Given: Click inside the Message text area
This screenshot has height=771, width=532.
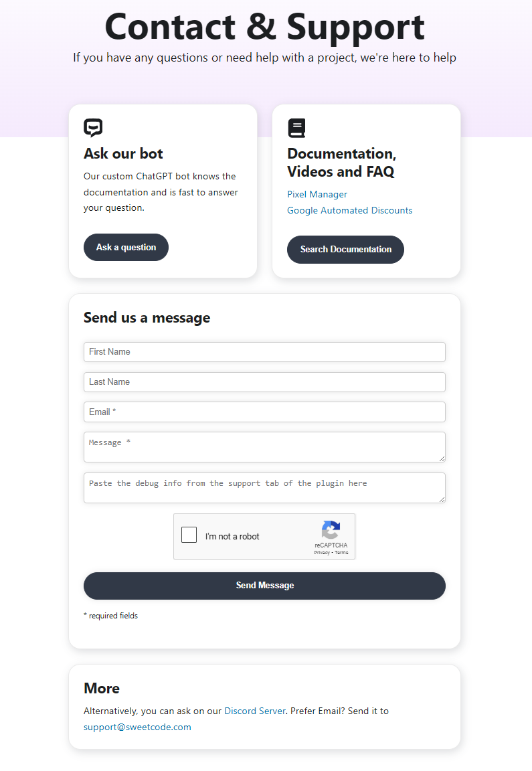Looking at the screenshot, I should (264, 447).
